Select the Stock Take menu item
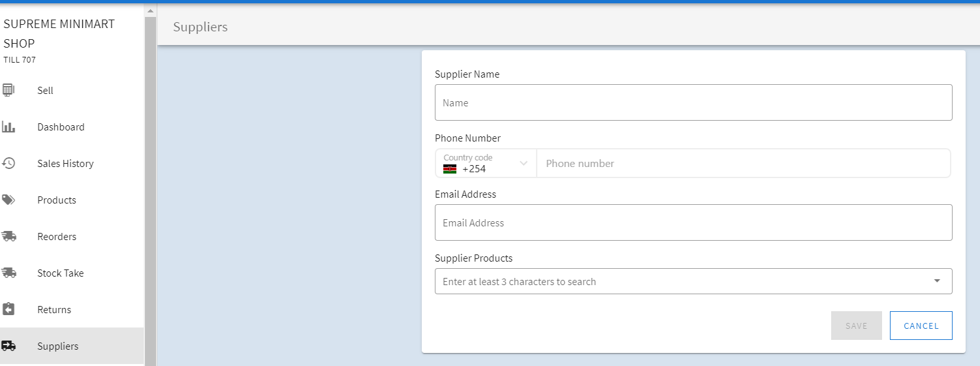Screen dimensions: 980x366 [60, 273]
